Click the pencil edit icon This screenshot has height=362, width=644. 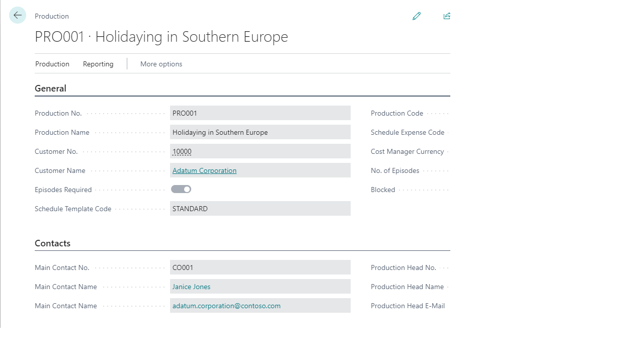click(417, 16)
